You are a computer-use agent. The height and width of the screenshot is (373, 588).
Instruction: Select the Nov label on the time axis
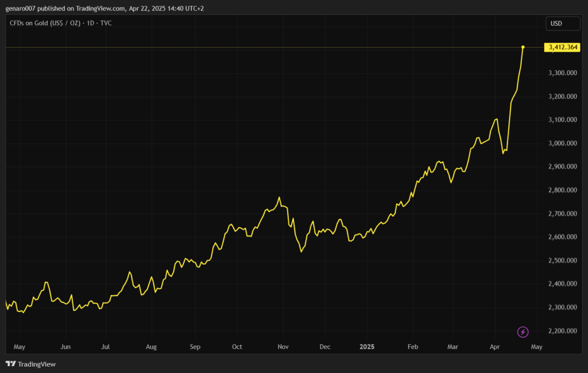pos(283,347)
